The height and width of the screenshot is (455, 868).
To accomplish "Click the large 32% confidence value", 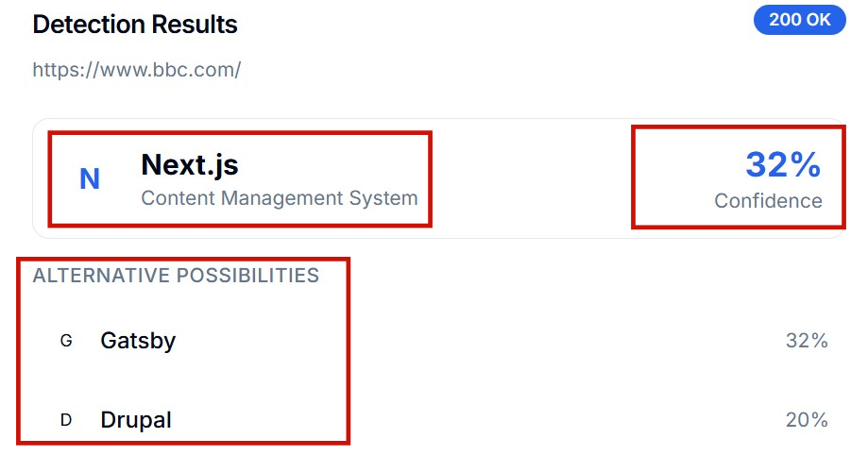I will (x=783, y=165).
